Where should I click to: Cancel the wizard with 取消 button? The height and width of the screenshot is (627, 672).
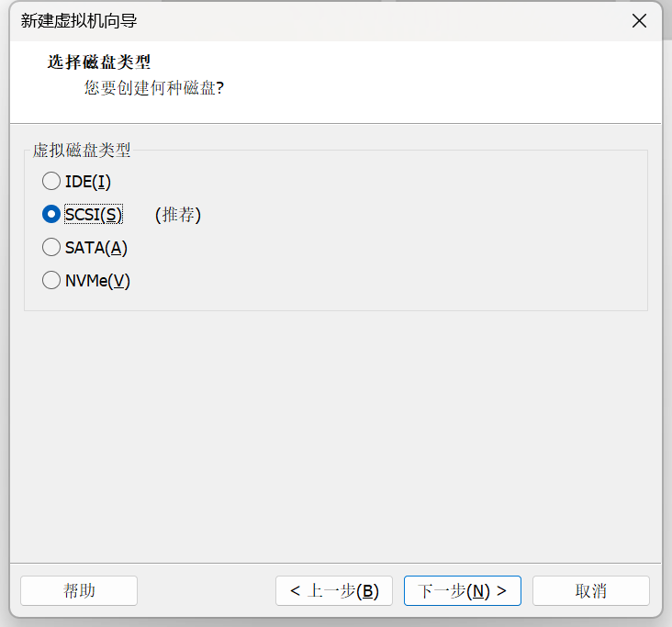tap(591, 590)
